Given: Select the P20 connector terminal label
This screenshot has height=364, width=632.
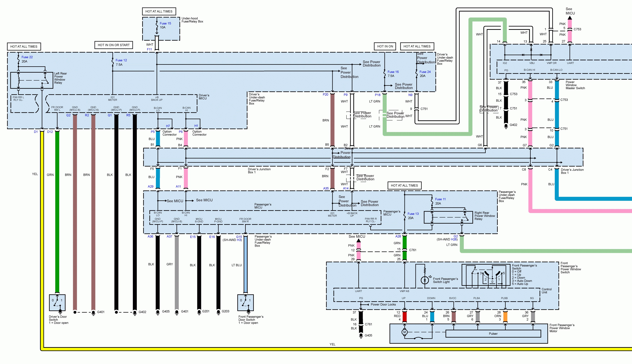Looking at the screenshot, I should [325, 95].
